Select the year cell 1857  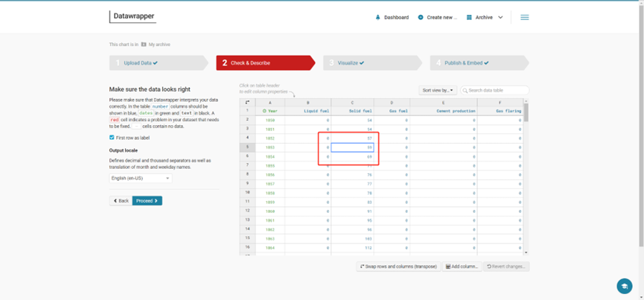(x=270, y=184)
